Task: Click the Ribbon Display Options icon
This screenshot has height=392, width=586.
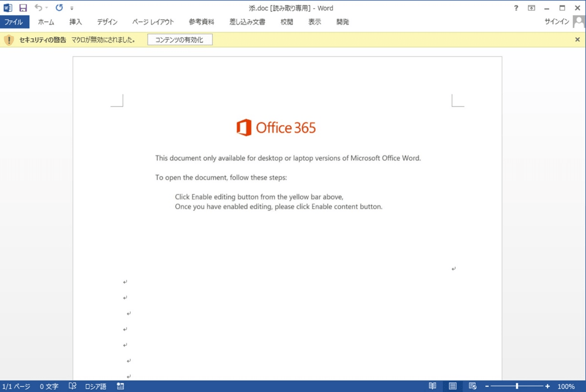Action: pyautogui.click(x=531, y=8)
